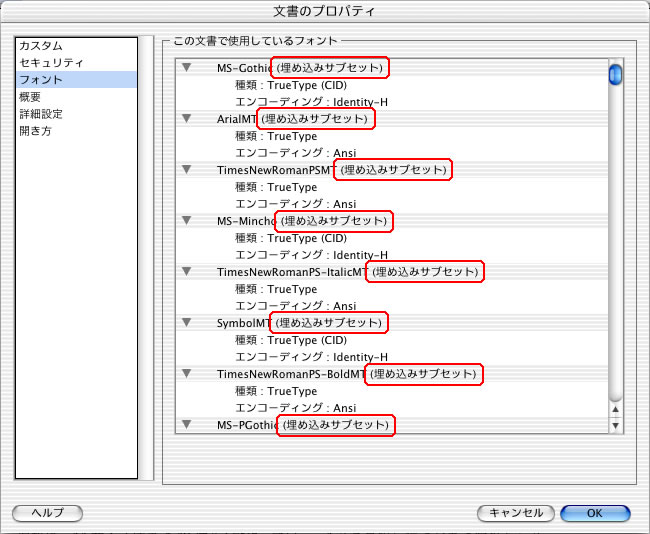Viewport: 650px width, 534px height.
Task: Click 種類 : TrueType (CID) under MS-Mincho
Action: pyautogui.click(x=291, y=238)
